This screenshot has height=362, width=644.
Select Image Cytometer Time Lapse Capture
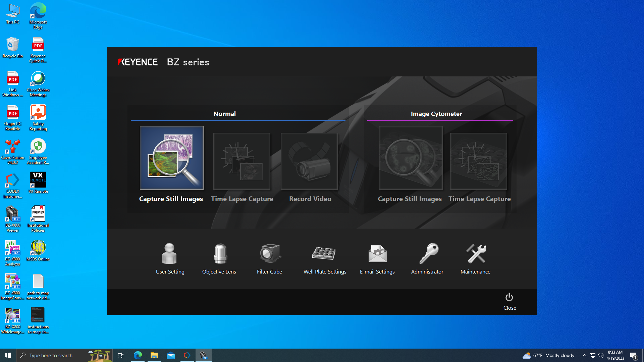coord(478,161)
